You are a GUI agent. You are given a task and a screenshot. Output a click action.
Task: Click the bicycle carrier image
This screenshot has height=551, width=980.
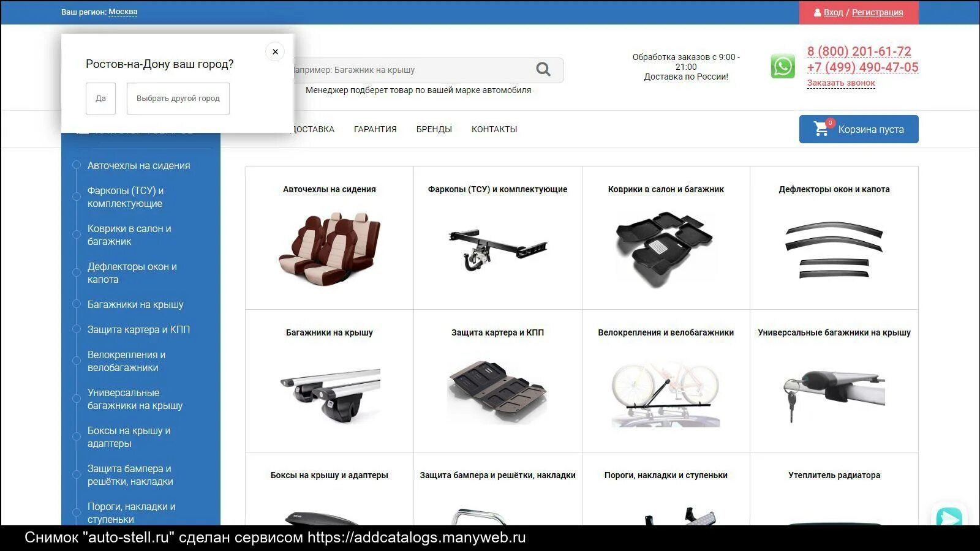pos(665,393)
